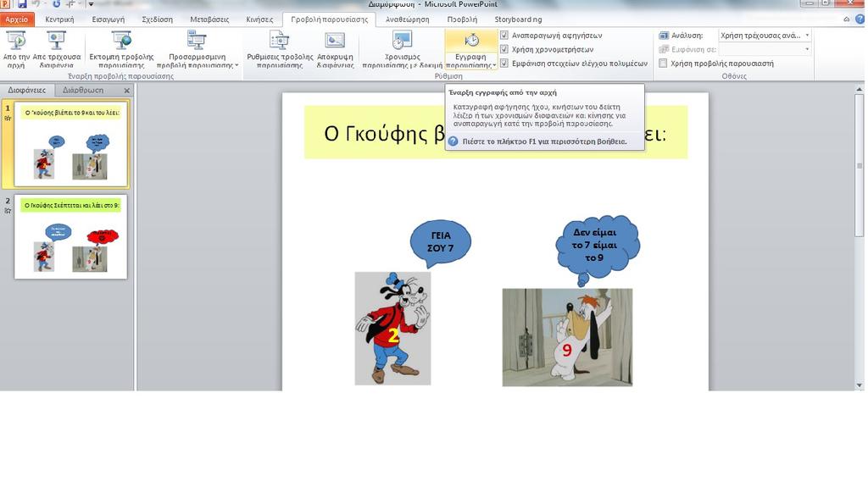Image resolution: width=868 pixels, height=487 pixels.
Task: Open the Αρχείο (File) tab
Action: [17, 19]
